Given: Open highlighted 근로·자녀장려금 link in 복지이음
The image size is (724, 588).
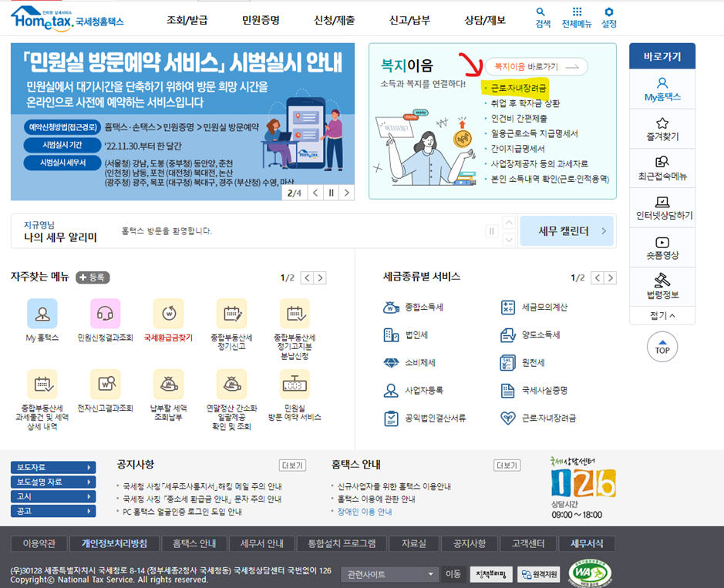Looking at the screenshot, I should click(518, 88).
